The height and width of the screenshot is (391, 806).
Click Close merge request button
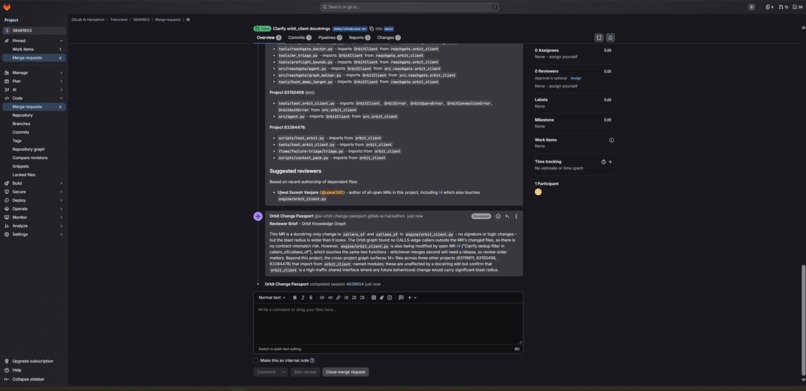coord(345,372)
